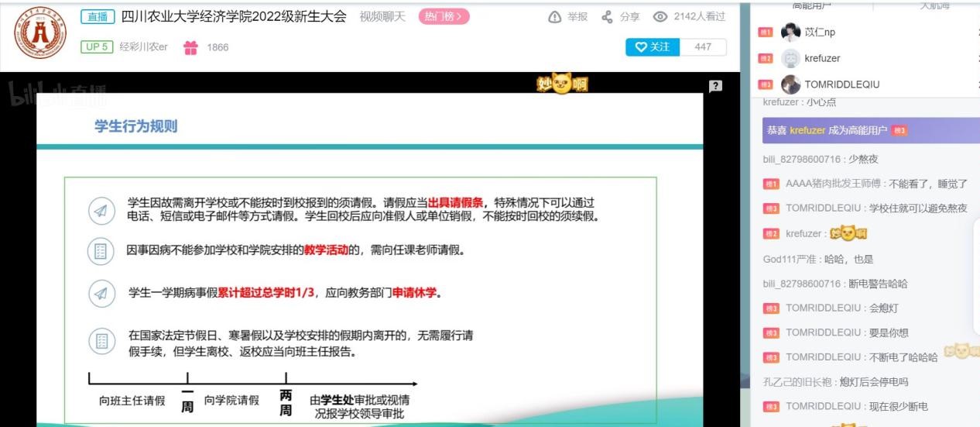Open TOMRIDDLEQIU's avatar in ranking list
This screenshot has width=980, height=427.
(x=790, y=84)
